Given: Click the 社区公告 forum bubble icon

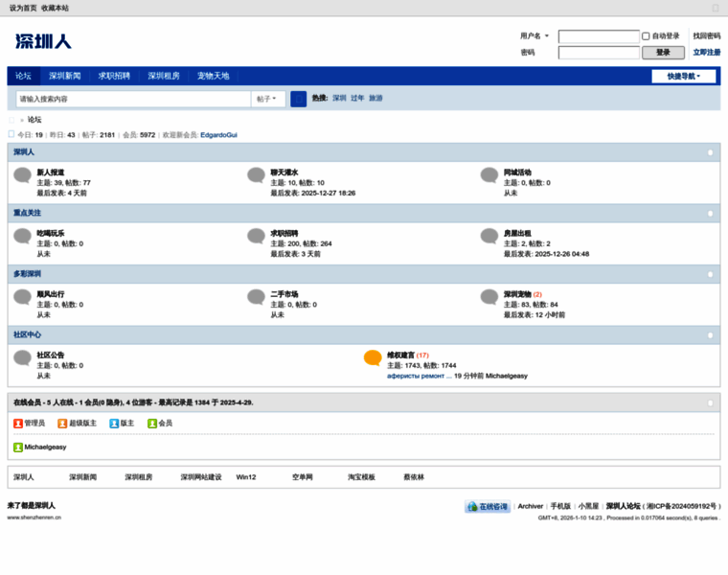Looking at the screenshot, I should click(22, 358).
